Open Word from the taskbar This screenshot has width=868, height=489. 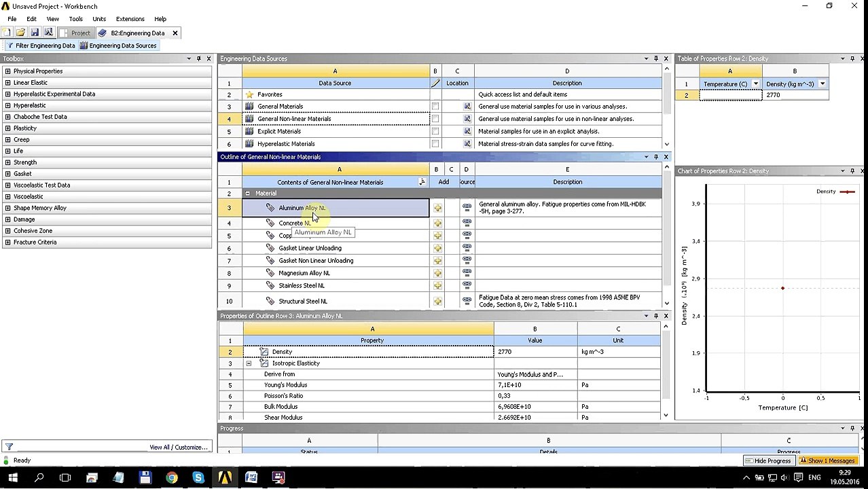click(x=251, y=477)
